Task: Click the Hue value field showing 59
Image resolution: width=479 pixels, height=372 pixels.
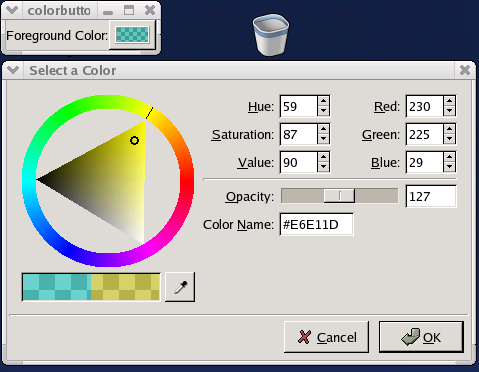Action: [299, 106]
